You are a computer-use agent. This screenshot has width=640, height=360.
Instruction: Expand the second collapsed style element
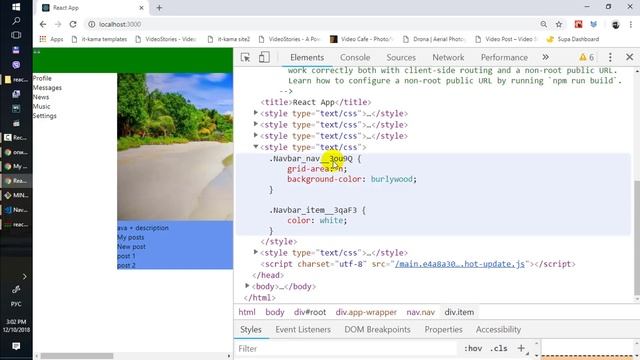pyautogui.click(x=256, y=124)
